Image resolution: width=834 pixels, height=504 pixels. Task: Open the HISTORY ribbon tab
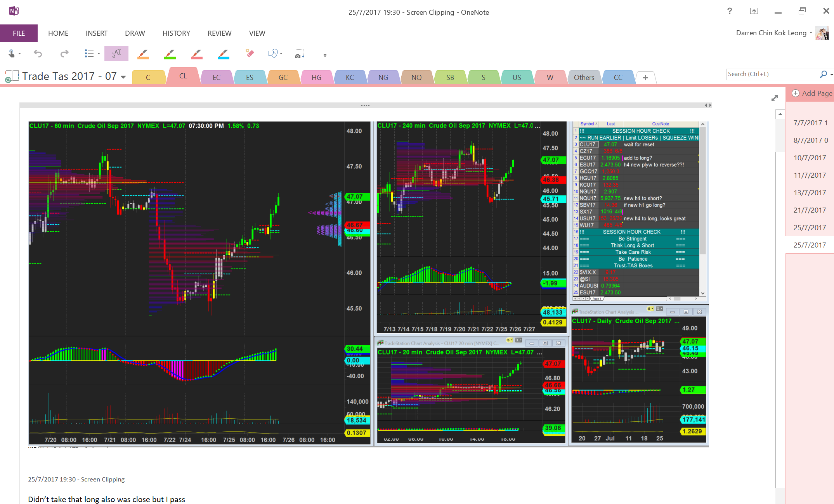(176, 33)
